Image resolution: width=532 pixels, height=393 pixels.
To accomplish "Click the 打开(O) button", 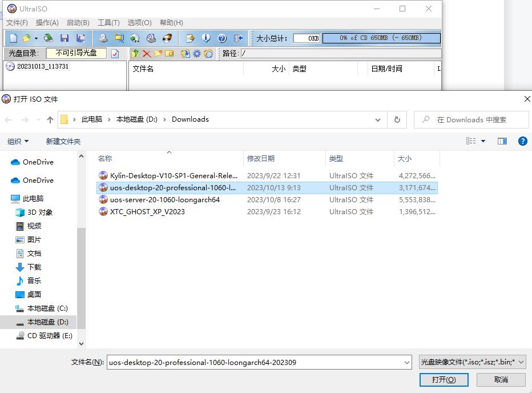I will [444, 380].
